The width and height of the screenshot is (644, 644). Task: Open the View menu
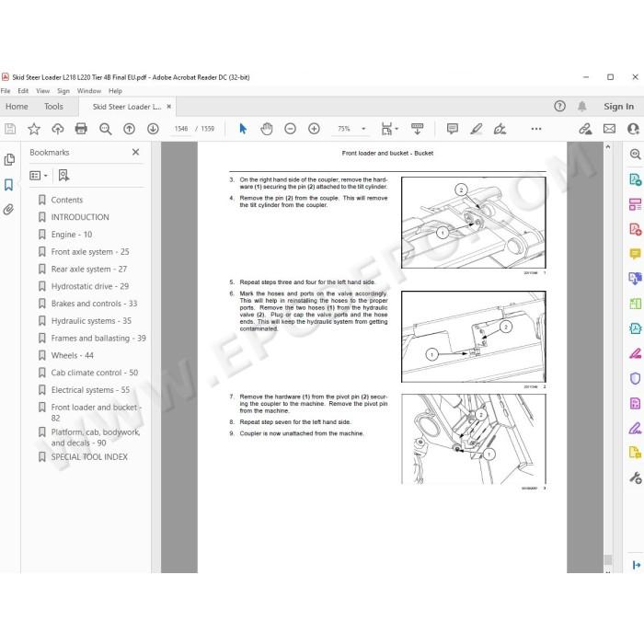click(x=42, y=91)
